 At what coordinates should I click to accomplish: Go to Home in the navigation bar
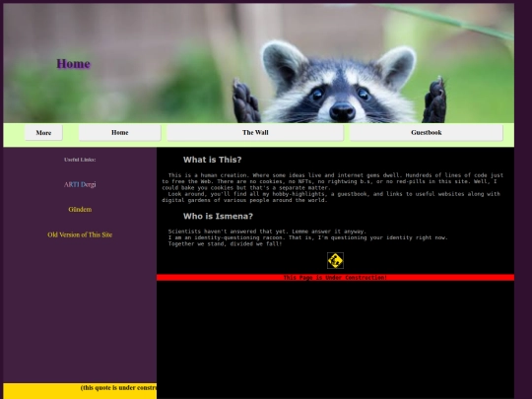120,133
